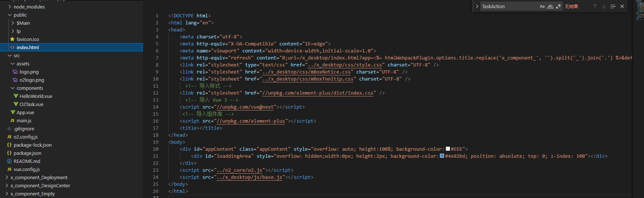The image size is (644, 198).
Task: Open HelloWorld.vue via its Vue icon
Action: (x=16, y=96)
